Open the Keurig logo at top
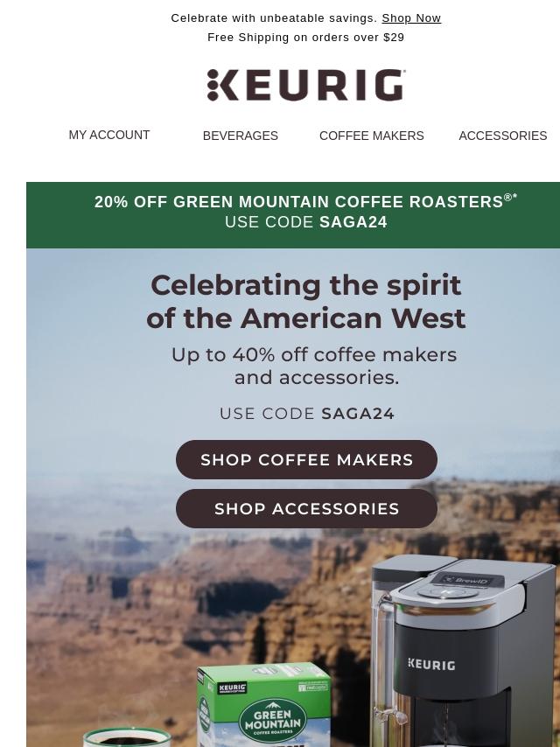 click(x=306, y=85)
